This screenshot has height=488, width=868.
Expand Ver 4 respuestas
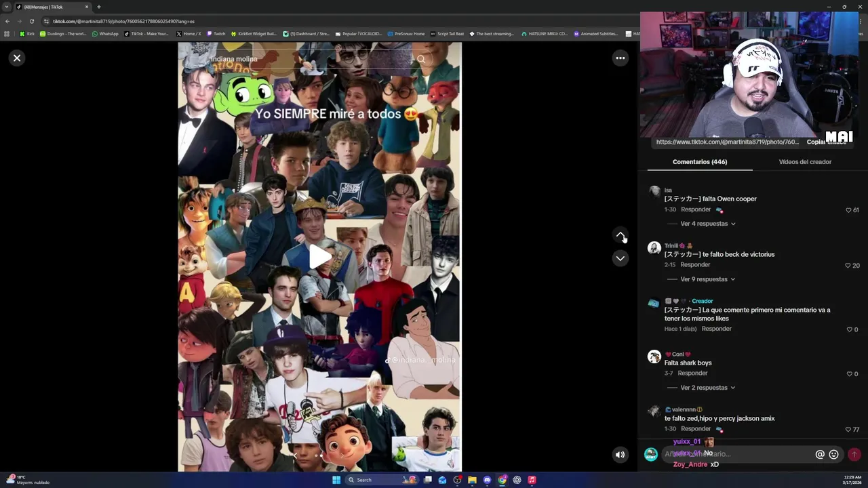click(x=707, y=224)
